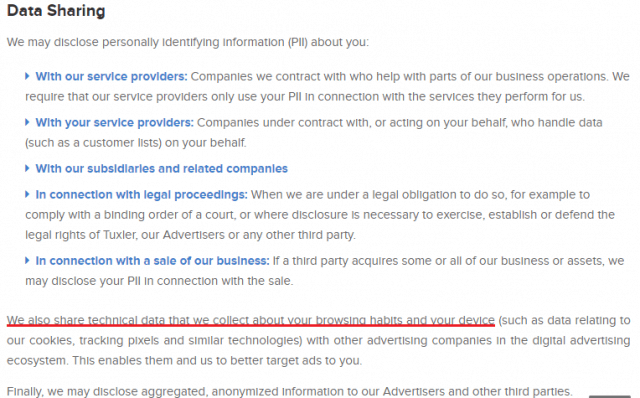
Task: Click 'In connection with a sale of our business:' heading
Action: (x=152, y=261)
